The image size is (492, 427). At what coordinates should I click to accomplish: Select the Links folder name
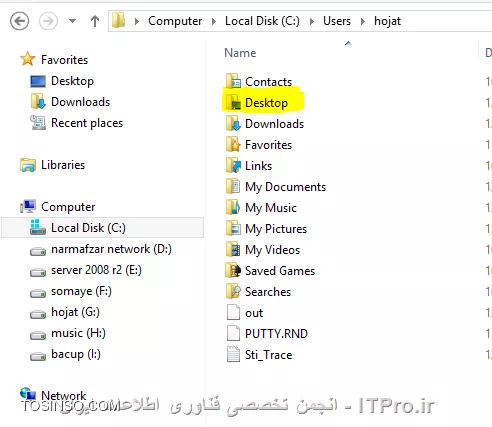click(258, 166)
